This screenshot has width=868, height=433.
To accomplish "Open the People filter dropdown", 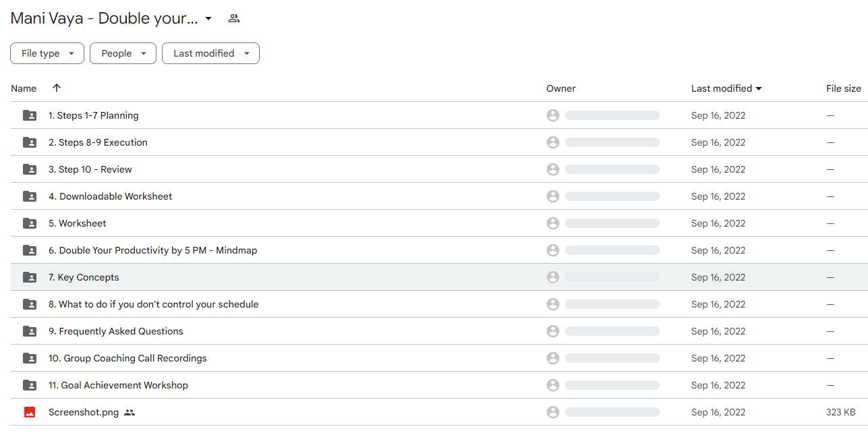I will [x=123, y=53].
